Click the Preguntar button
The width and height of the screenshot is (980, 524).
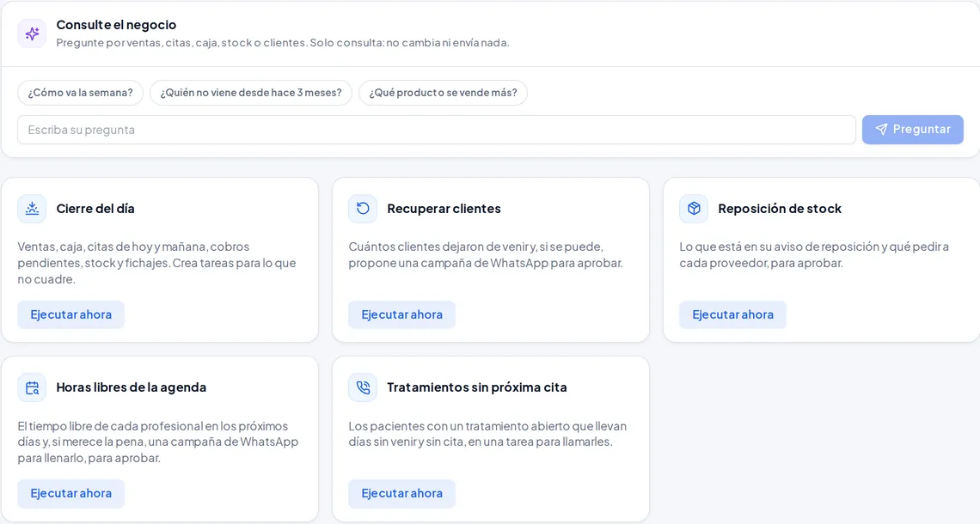(x=912, y=130)
